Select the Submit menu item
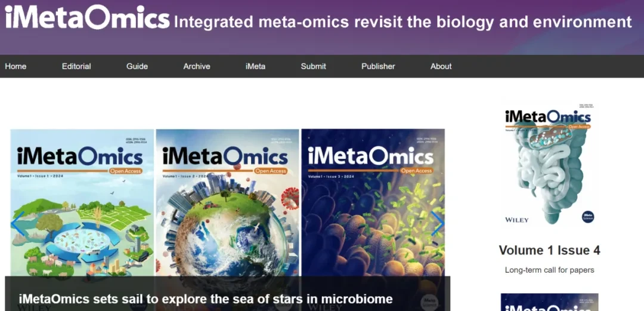The height and width of the screenshot is (311, 644). [313, 66]
